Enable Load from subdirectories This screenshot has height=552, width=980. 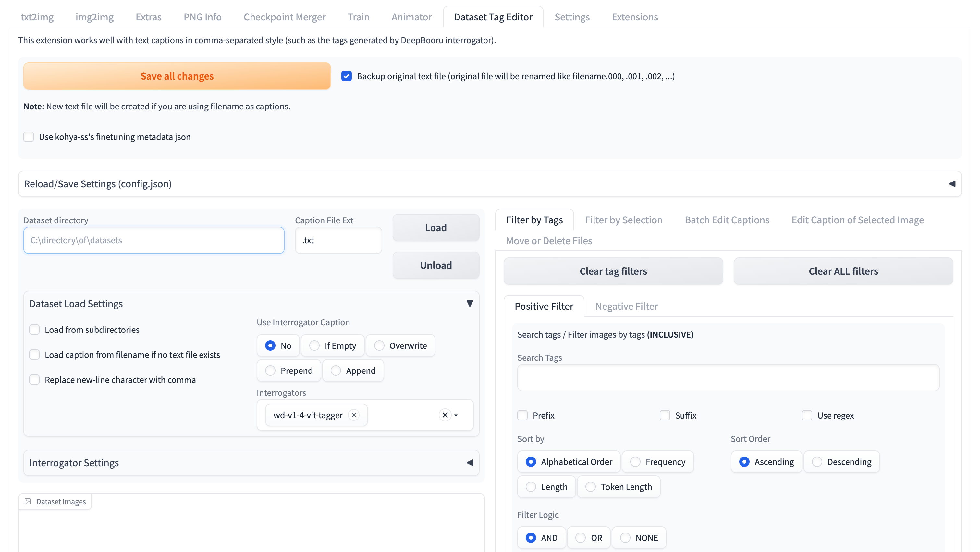pos(35,330)
